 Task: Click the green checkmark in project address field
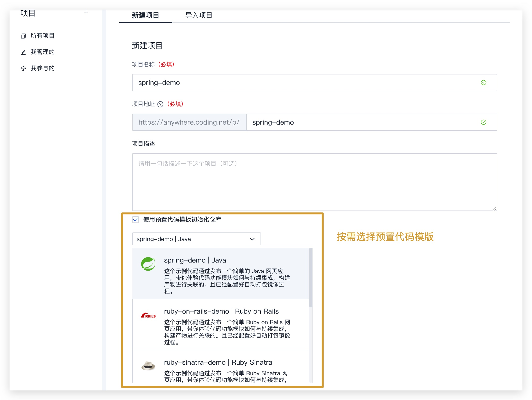[x=483, y=122]
